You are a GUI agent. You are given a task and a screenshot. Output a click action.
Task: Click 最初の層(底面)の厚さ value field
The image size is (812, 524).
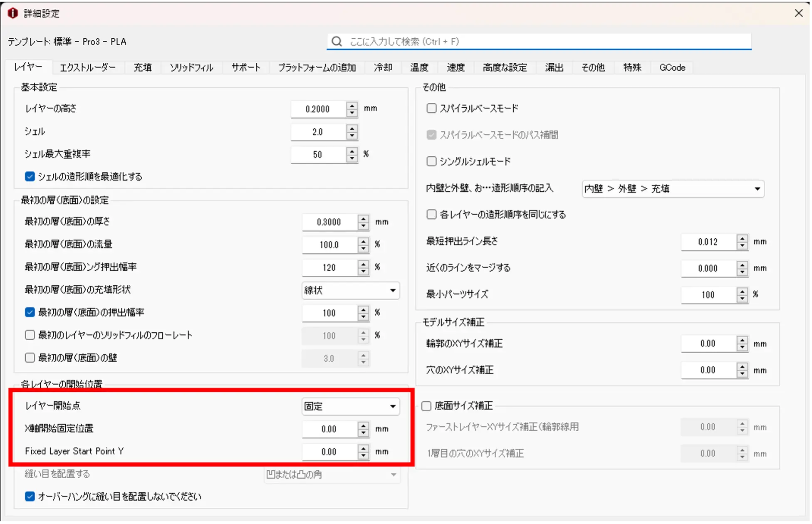click(x=329, y=222)
